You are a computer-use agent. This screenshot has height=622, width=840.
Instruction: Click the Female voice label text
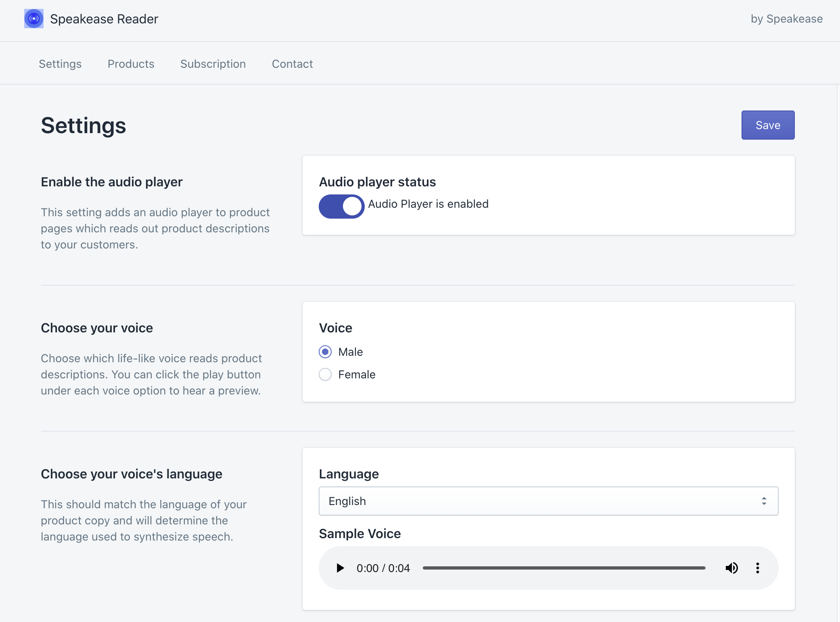357,374
